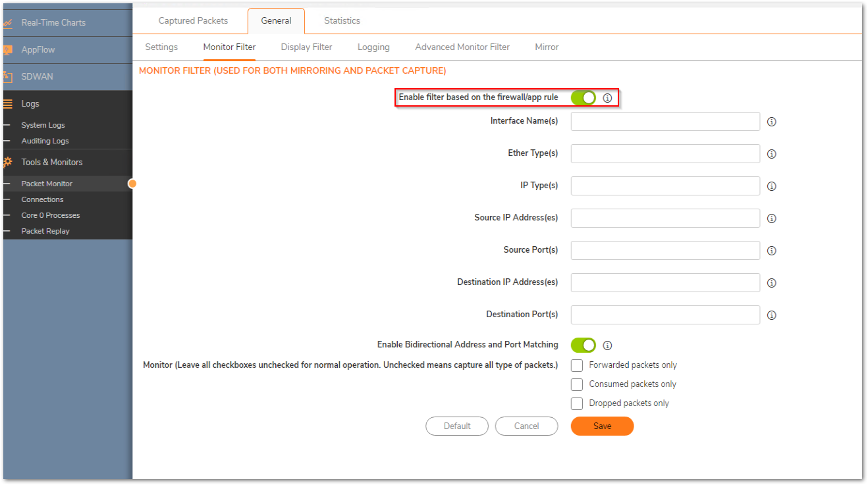
Task: Expand the AppFlow sidebar section
Action: coord(38,49)
